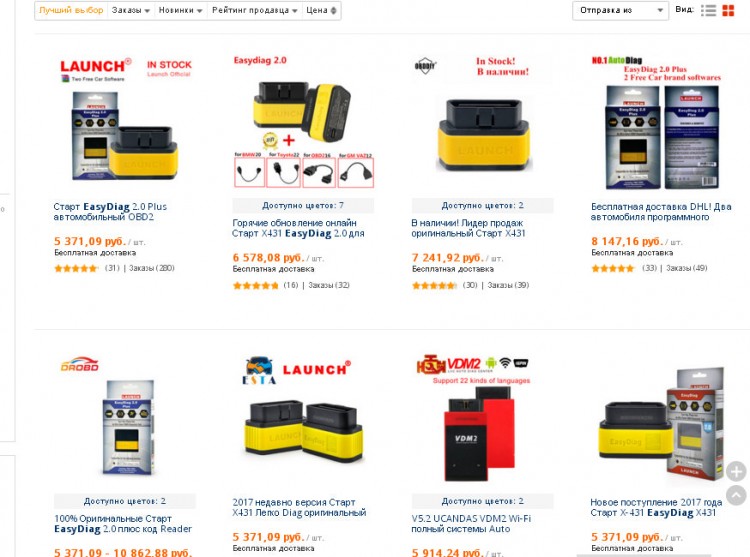Expand the Новинки sort dropdown
This screenshot has width=750, height=557.
pos(180,11)
